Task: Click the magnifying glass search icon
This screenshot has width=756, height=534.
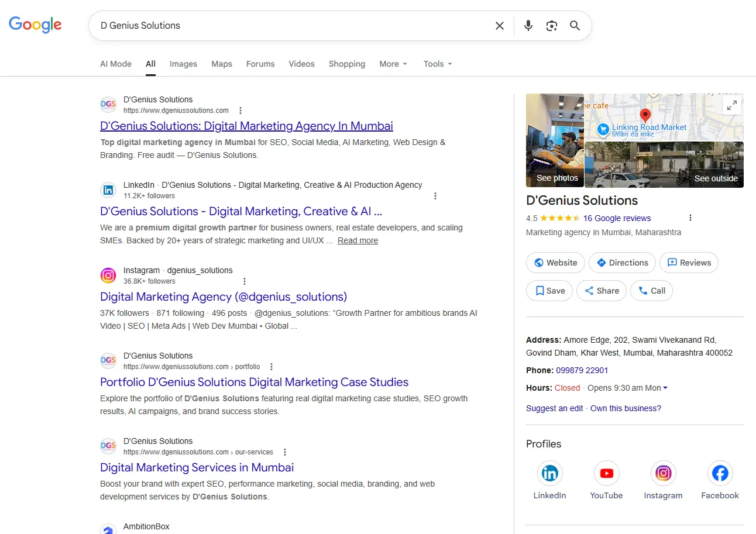Action: click(575, 26)
